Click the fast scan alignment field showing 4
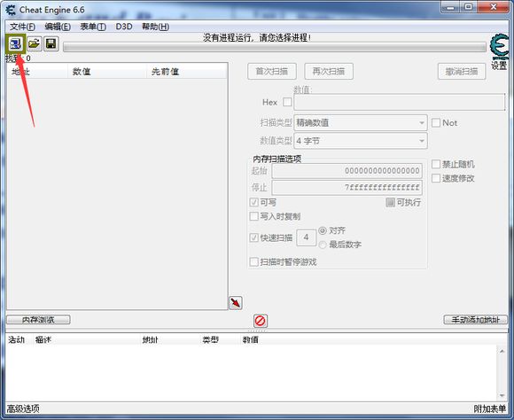 point(306,237)
